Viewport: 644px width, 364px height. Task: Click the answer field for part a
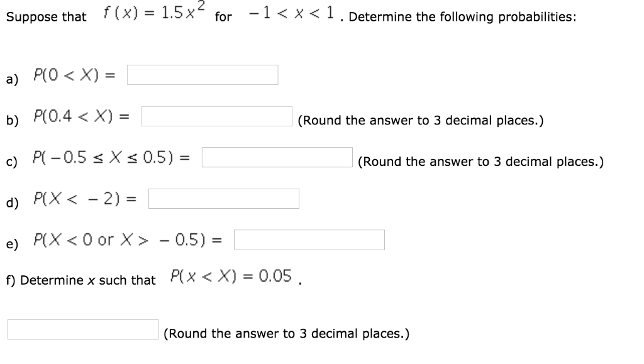pyautogui.click(x=202, y=74)
